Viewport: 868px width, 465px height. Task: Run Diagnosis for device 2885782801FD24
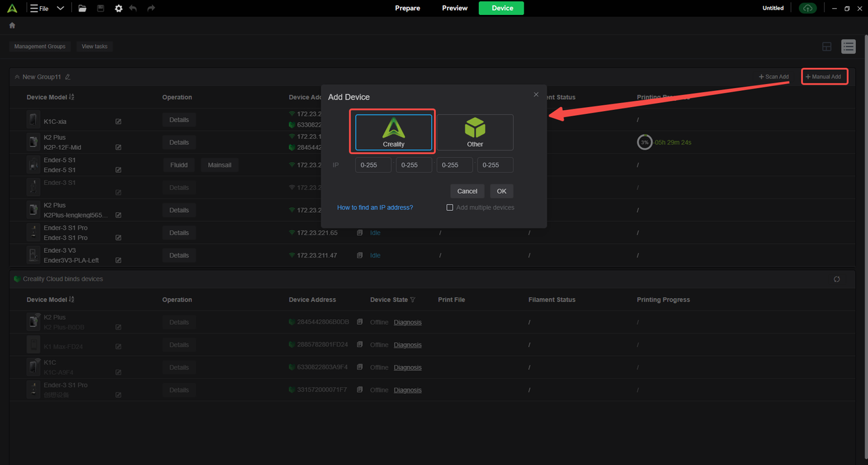click(408, 344)
